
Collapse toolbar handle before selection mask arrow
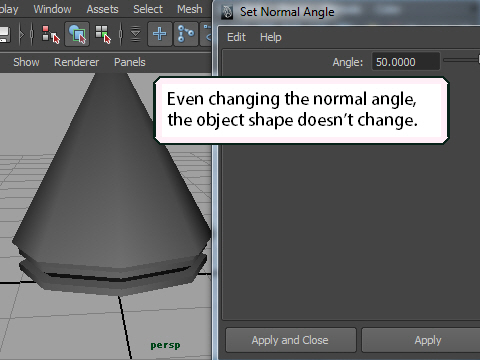(x=121, y=34)
